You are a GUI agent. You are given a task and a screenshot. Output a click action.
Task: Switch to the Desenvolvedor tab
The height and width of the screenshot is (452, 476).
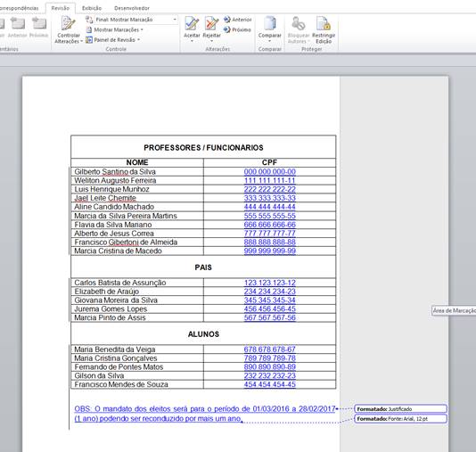coord(132,8)
